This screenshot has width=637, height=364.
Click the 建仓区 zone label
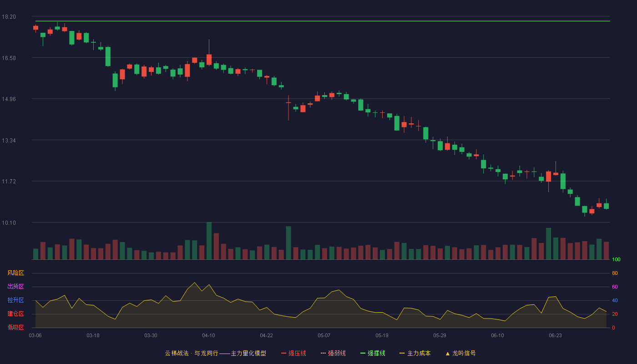coord(15,314)
